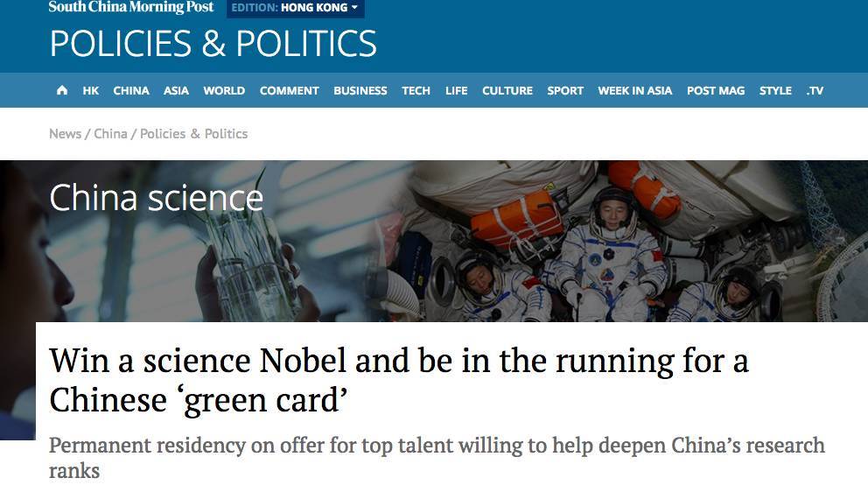The height and width of the screenshot is (492, 868).
Task: Go to the Life section
Action: coord(456,90)
